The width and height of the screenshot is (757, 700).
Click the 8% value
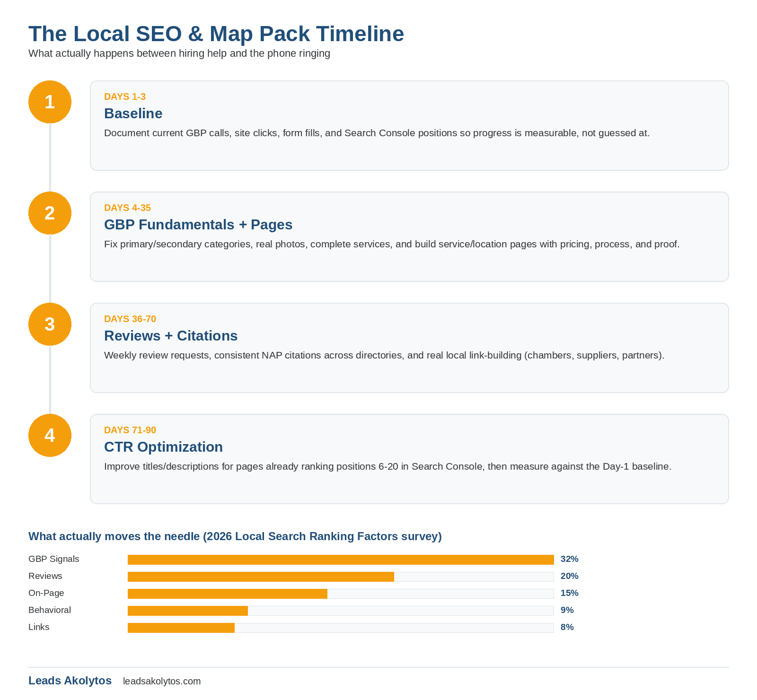[x=567, y=627]
